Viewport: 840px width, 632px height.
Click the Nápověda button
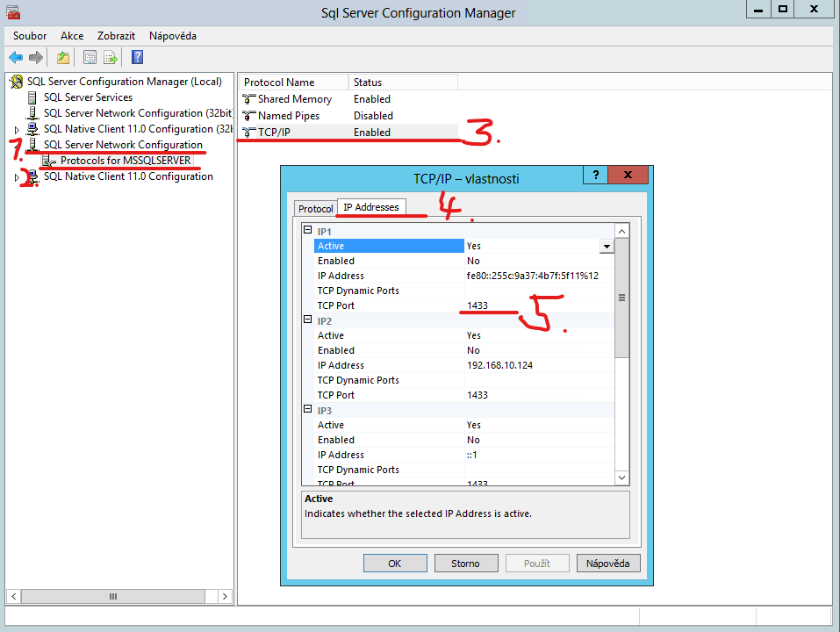coord(607,563)
